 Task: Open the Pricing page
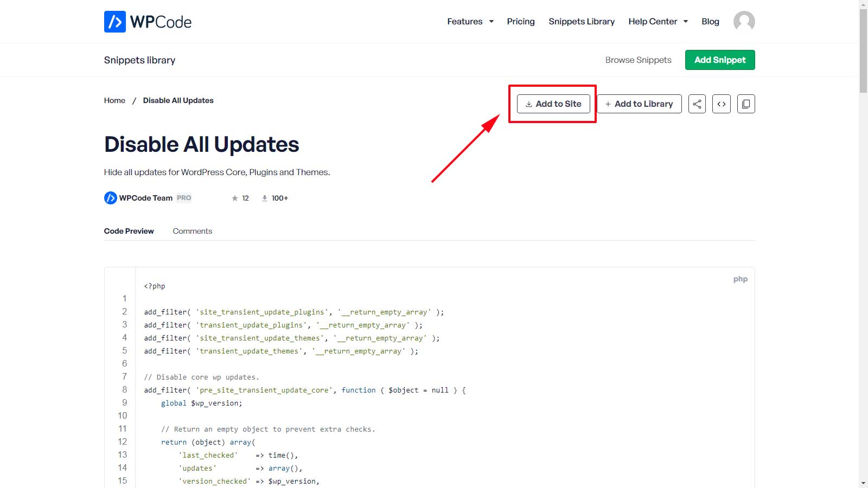[521, 22]
